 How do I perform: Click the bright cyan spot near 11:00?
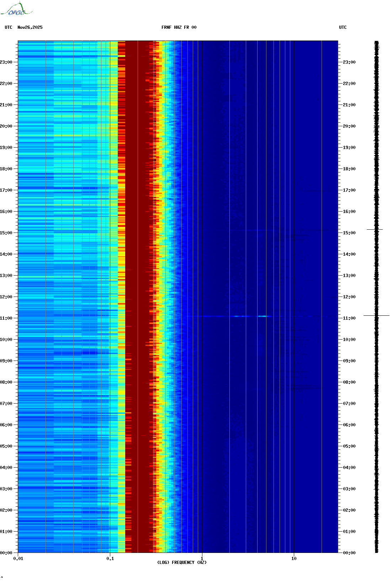click(x=263, y=316)
